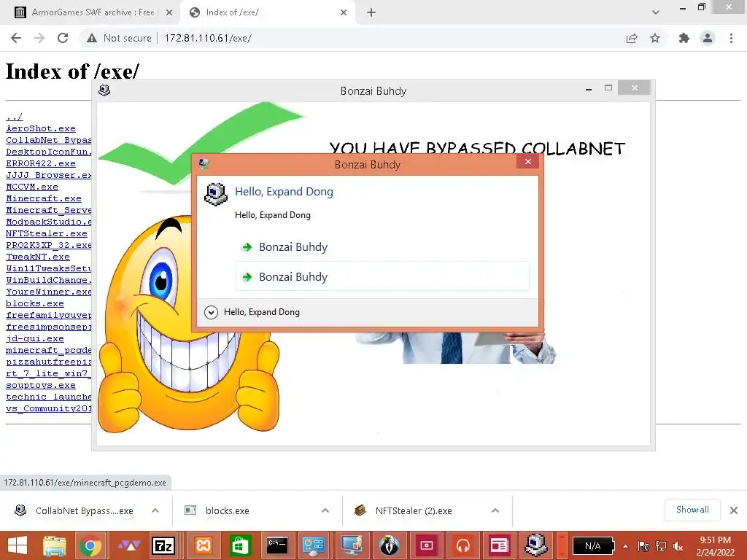Image resolution: width=747 pixels, height=560 pixels.
Task: Close the ArmorGames SWF archive tab
Action: (x=169, y=12)
